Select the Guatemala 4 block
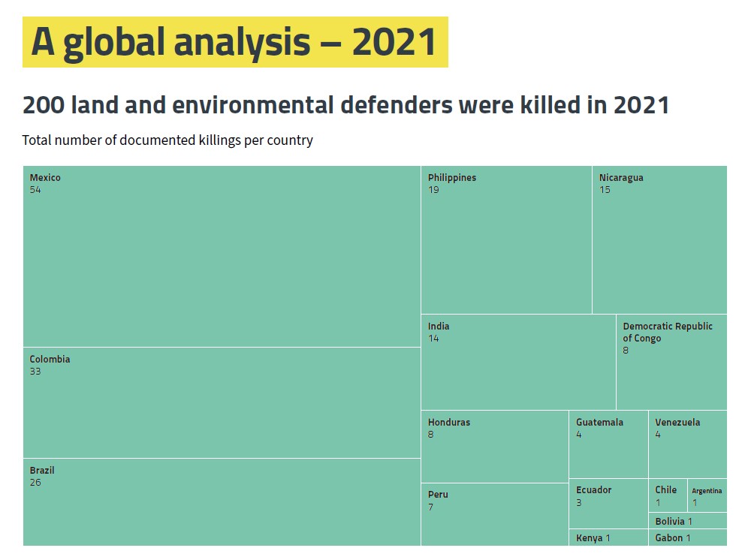 608,444
